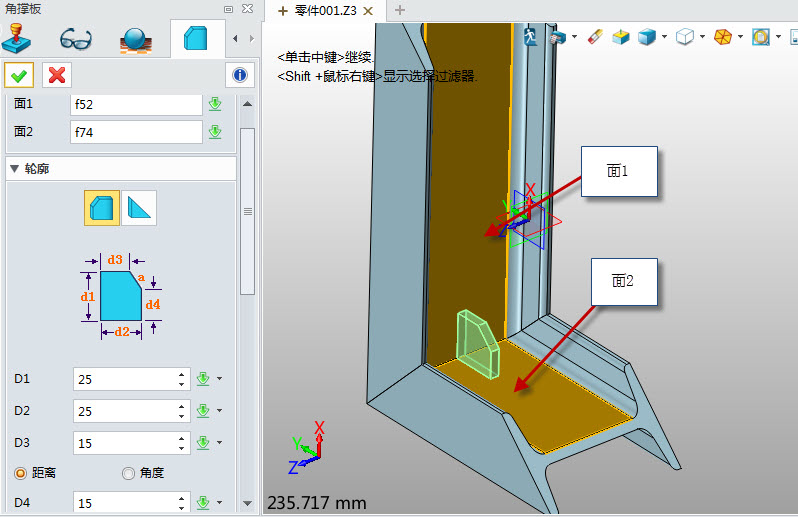
Task: Choose the triangular profile shape
Action: [x=139, y=208]
